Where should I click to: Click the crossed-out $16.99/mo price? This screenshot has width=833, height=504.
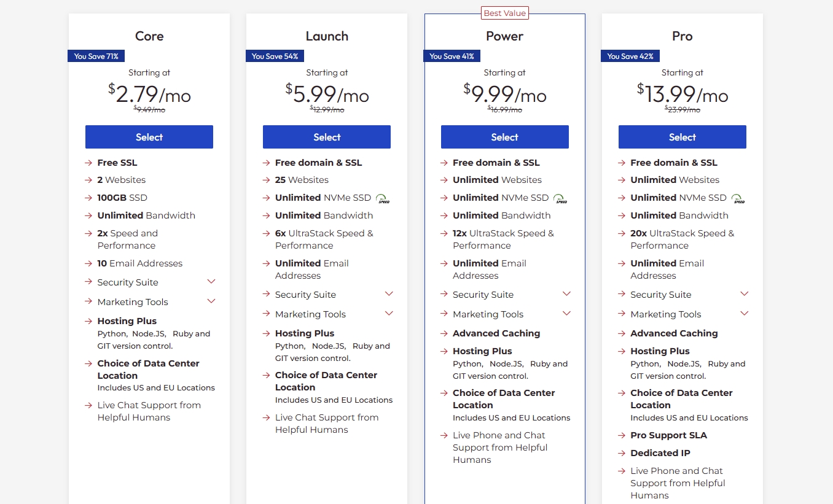point(505,110)
